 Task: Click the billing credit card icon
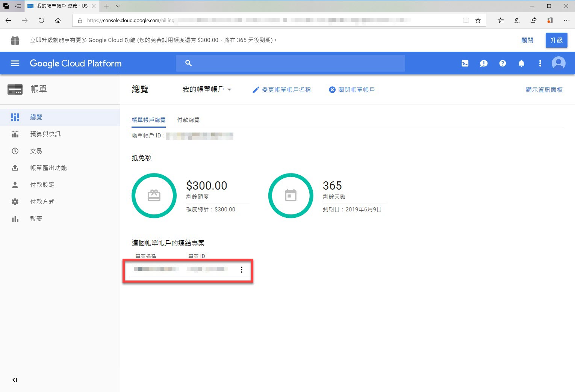point(15,89)
